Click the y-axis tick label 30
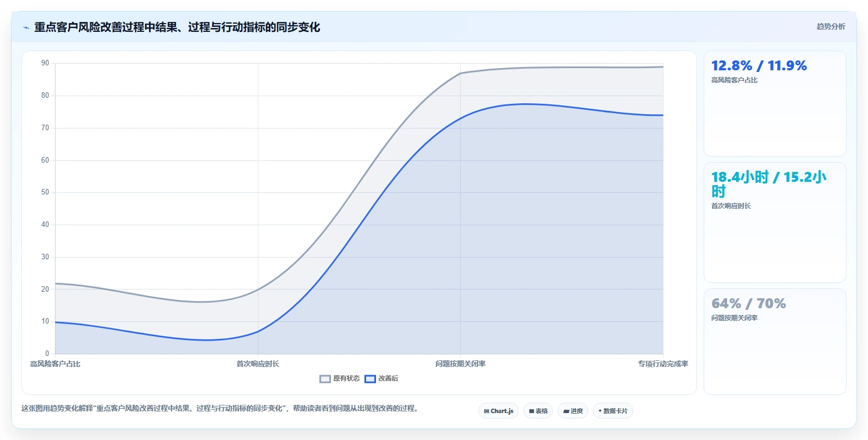The image size is (868, 440). 45,257
